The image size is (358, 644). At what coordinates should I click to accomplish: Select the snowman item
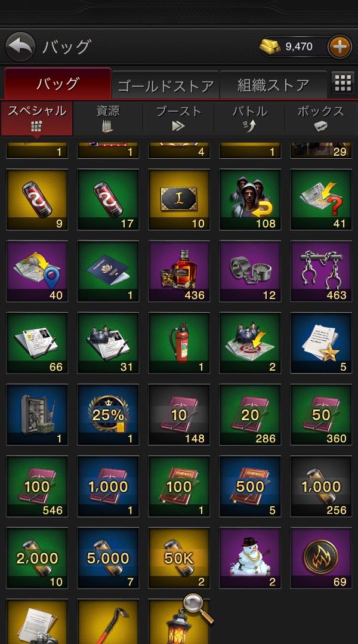pos(250,558)
